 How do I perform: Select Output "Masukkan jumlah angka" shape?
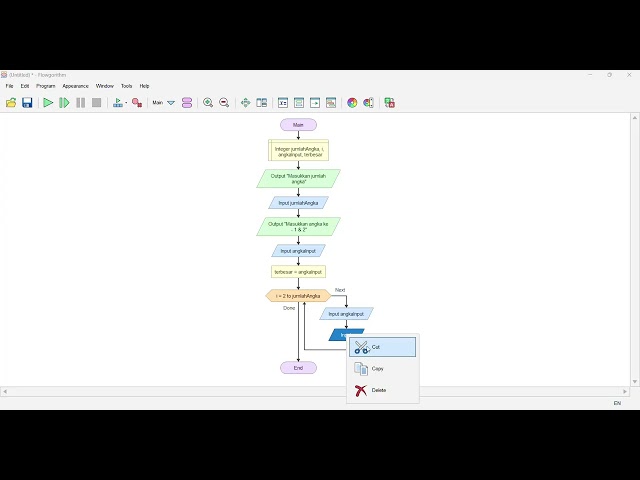tap(298, 179)
